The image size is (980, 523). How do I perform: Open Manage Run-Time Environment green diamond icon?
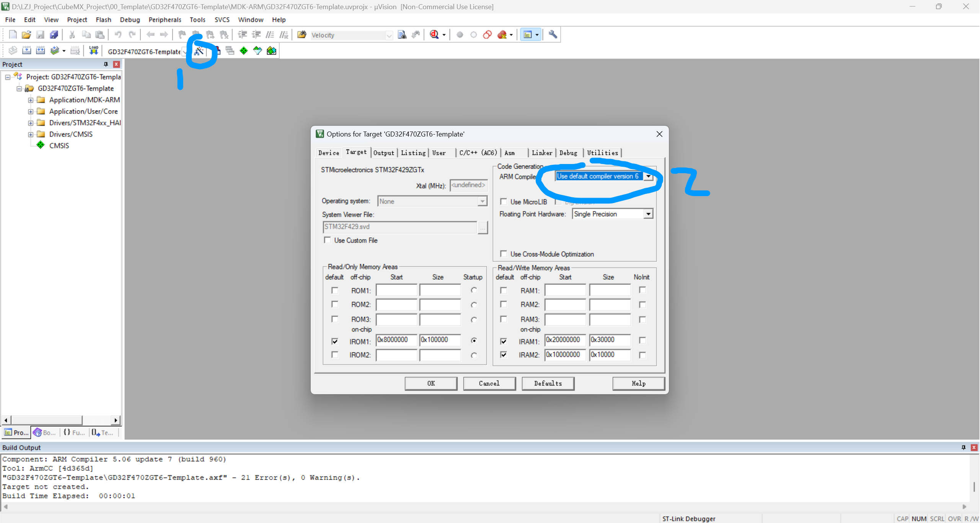244,51
